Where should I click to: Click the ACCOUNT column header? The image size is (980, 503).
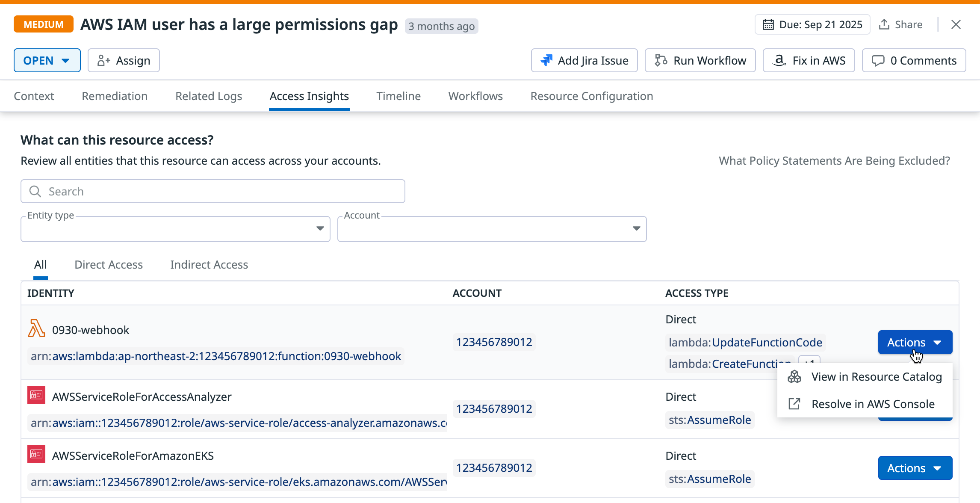click(x=477, y=293)
